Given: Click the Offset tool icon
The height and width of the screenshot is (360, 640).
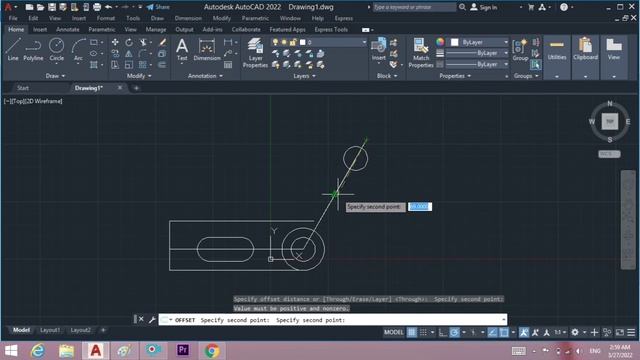Looking at the screenshot, I should point(162,64).
